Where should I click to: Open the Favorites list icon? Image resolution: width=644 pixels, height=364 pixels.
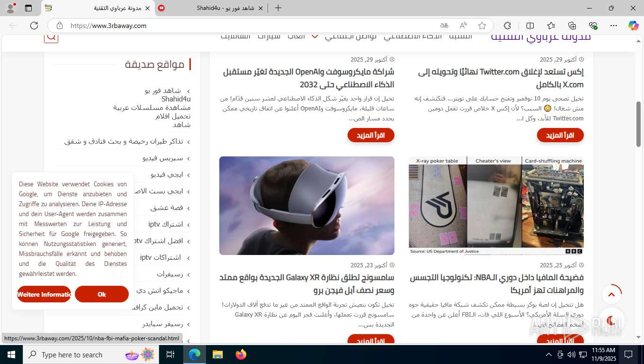[551, 26]
